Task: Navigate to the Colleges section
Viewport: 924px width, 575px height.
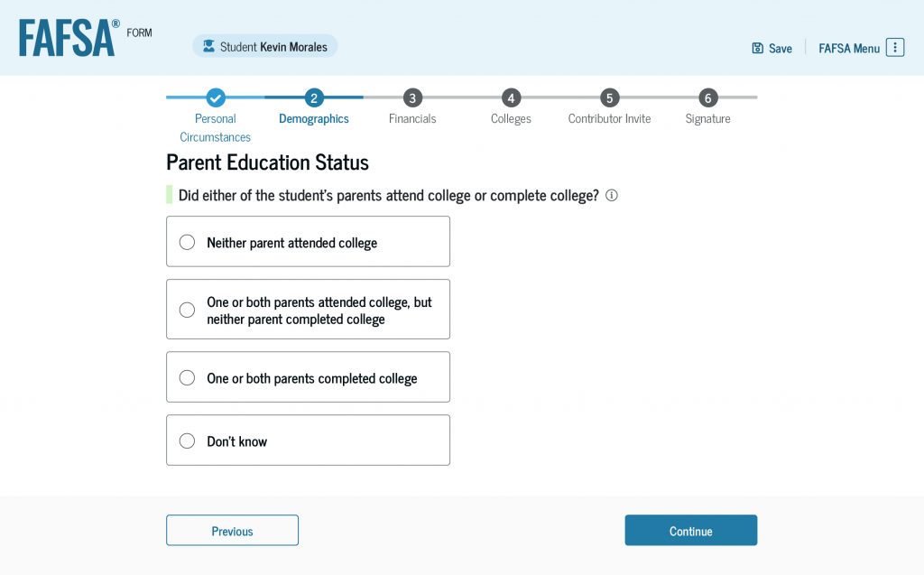Action: [511, 98]
